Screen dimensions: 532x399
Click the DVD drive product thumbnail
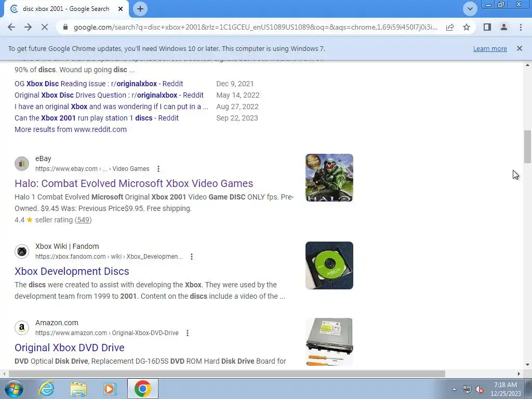pos(329,342)
